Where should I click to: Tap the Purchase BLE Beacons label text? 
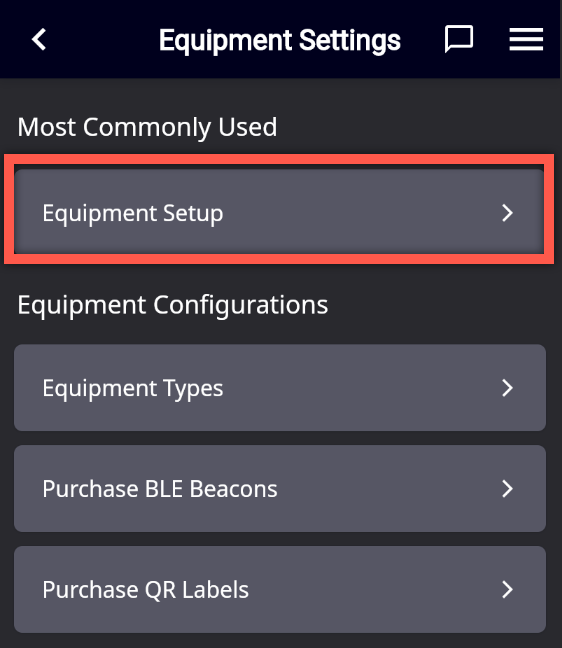point(160,489)
